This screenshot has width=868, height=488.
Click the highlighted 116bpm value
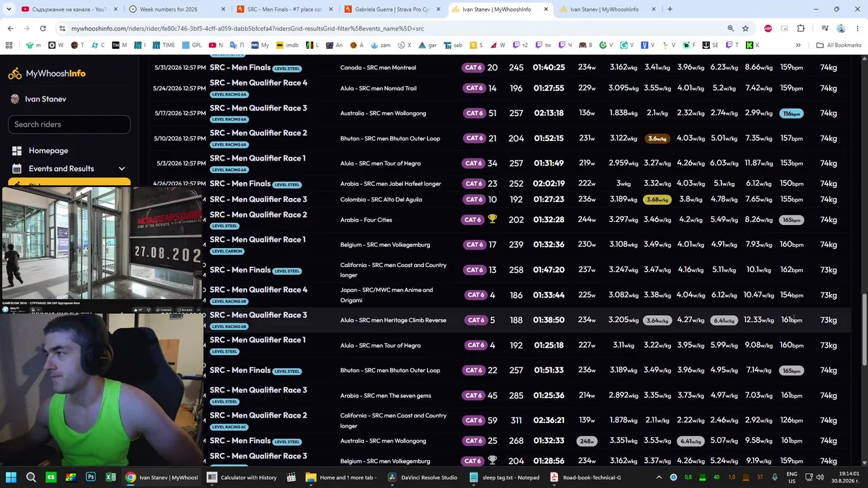coord(791,113)
